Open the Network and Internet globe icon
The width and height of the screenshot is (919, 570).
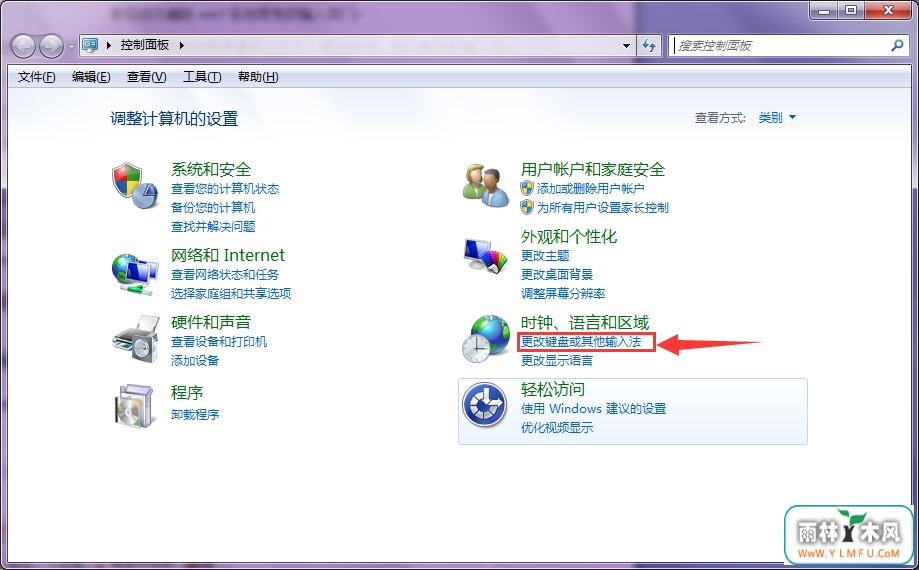pyautogui.click(x=135, y=274)
